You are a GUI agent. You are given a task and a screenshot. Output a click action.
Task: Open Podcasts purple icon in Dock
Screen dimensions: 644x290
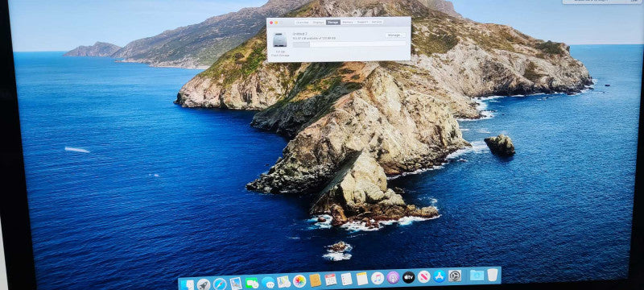(393, 277)
